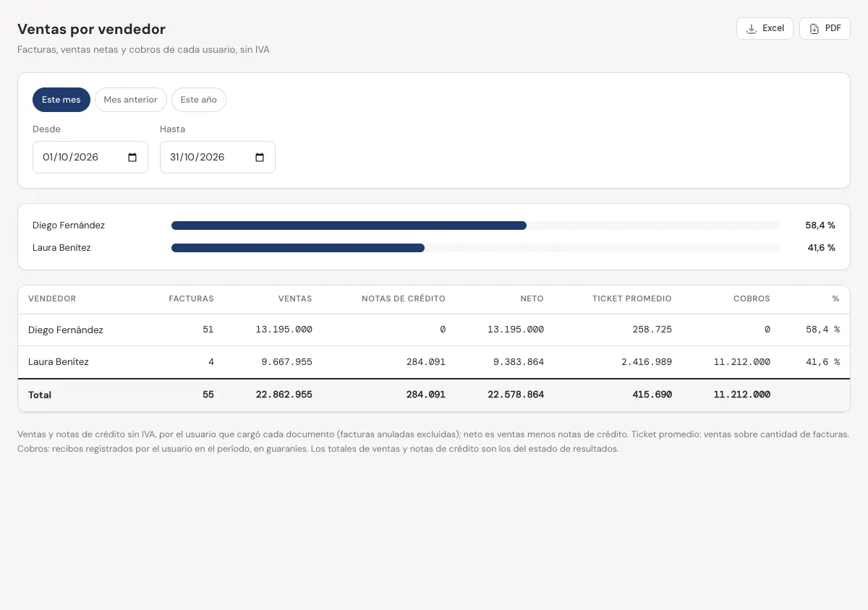Click the Hasta field label
This screenshot has height=610, width=868.
pos(173,129)
